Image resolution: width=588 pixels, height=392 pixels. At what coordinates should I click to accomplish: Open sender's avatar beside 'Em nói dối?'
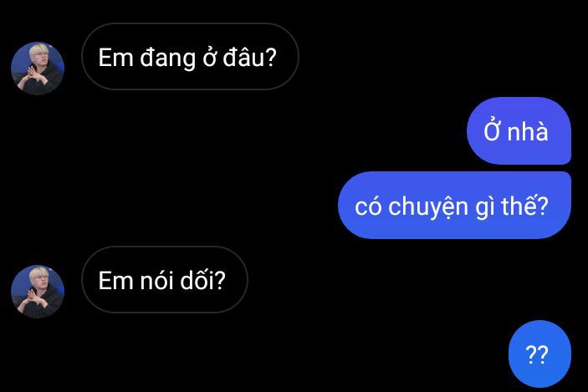(x=38, y=292)
